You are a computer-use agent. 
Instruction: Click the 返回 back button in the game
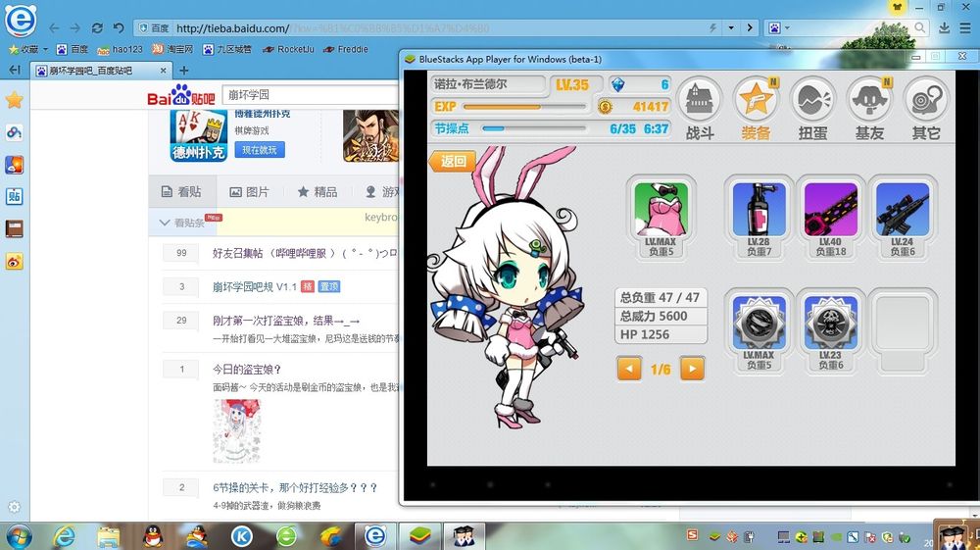(x=452, y=161)
